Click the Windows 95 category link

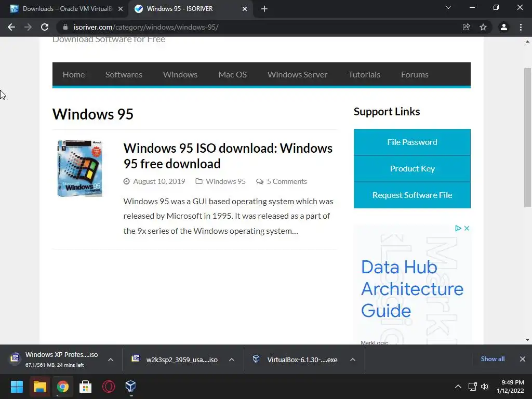pos(225,181)
